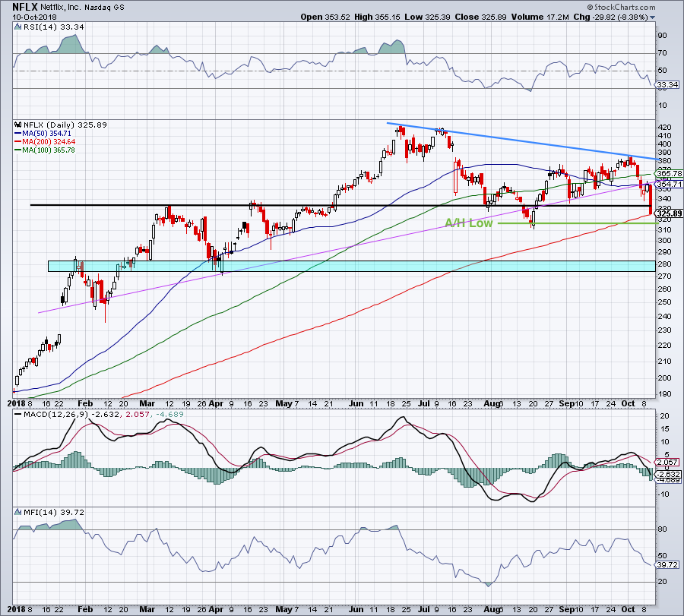
Task: Click the 'Nasdaq GS' exchange label
Action: (x=104, y=8)
